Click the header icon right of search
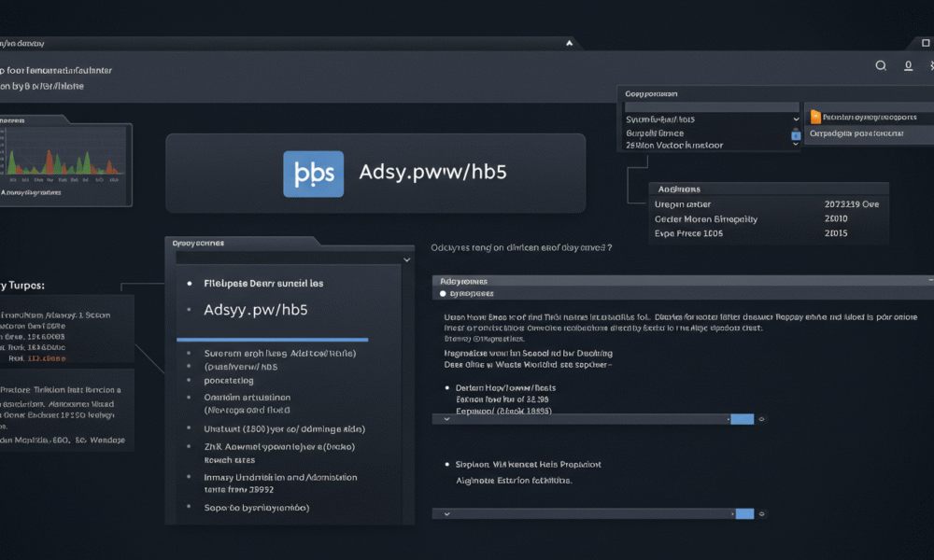This screenshot has width=934, height=560. (x=908, y=66)
